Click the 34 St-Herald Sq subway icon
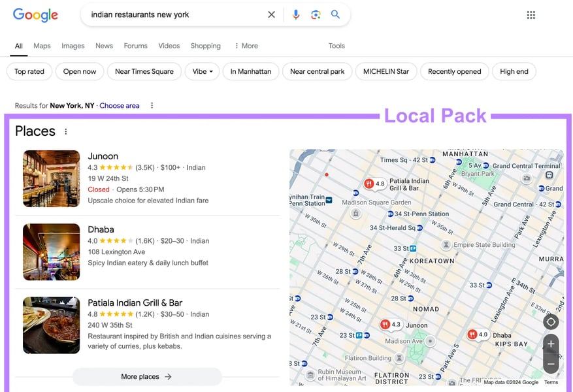 [x=419, y=227]
